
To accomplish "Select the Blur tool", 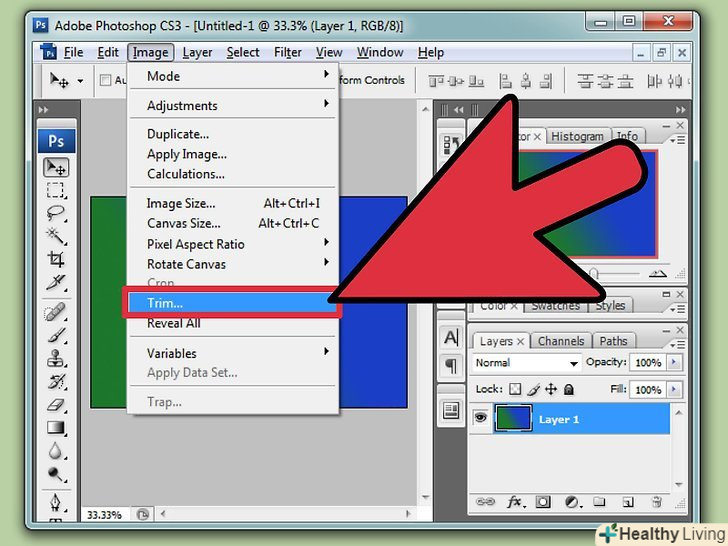I will click(56, 450).
